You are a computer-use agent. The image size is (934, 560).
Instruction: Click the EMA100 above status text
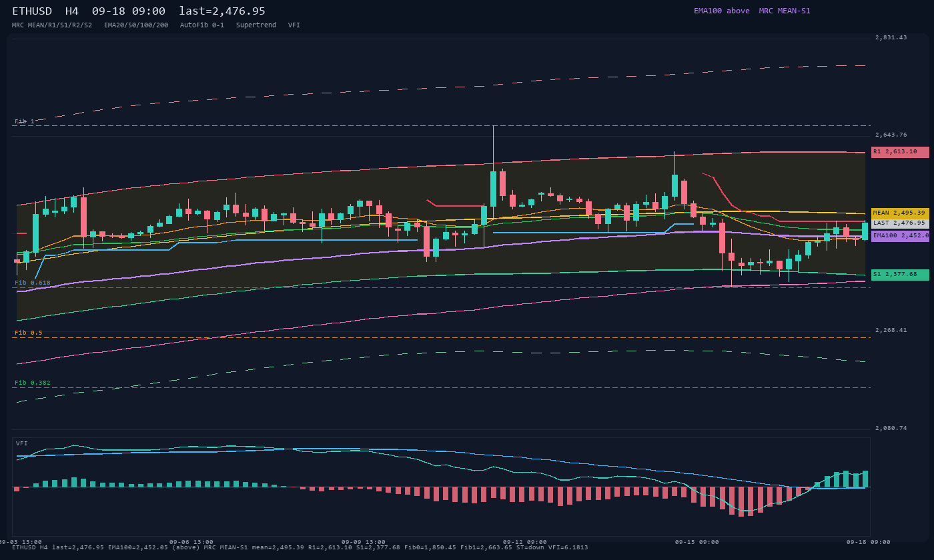722,11
